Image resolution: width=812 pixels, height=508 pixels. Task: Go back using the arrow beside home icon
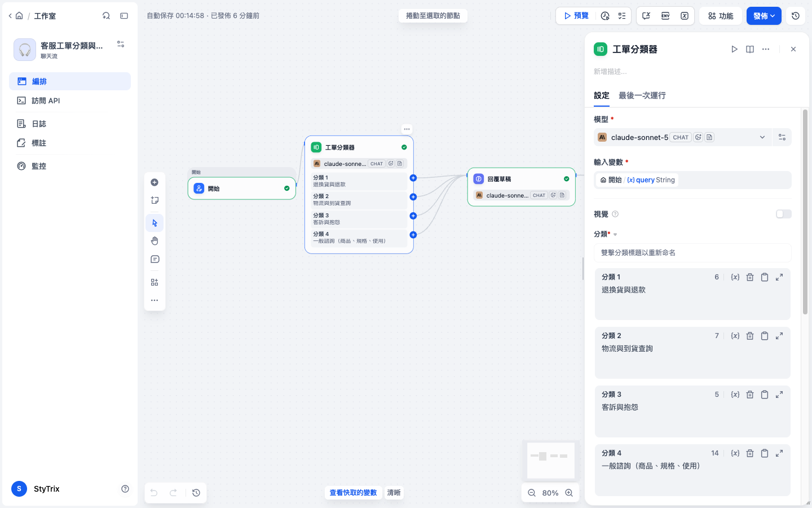(x=10, y=16)
